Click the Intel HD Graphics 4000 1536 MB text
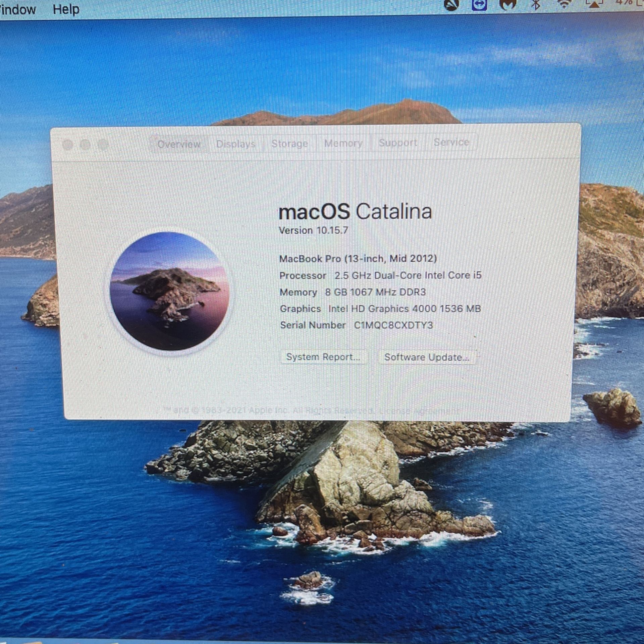The width and height of the screenshot is (644, 644). (405, 309)
